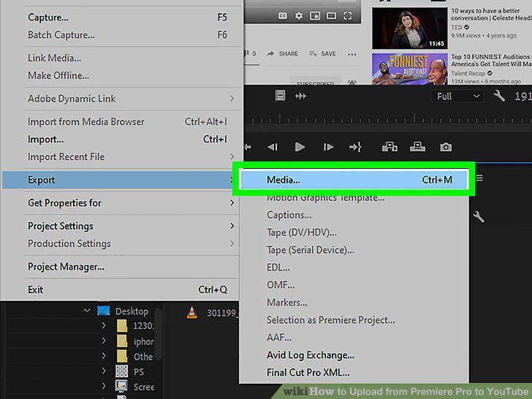Click YouTube fullscreen icon
Screen dimensions: 532x399
pos(347,15)
